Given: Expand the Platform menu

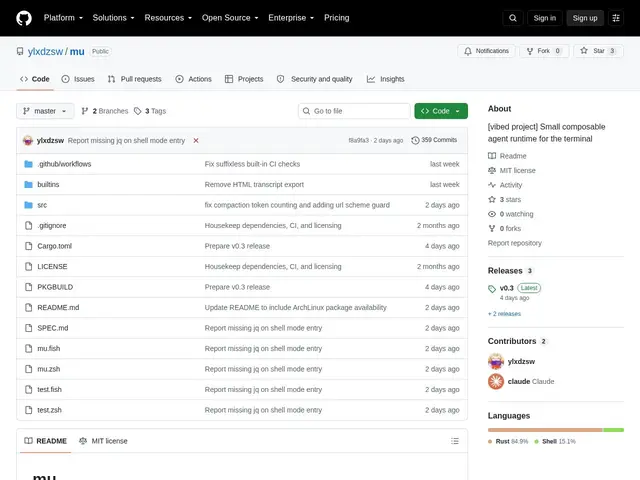Looking at the screenshot, I should click(63, 18).
